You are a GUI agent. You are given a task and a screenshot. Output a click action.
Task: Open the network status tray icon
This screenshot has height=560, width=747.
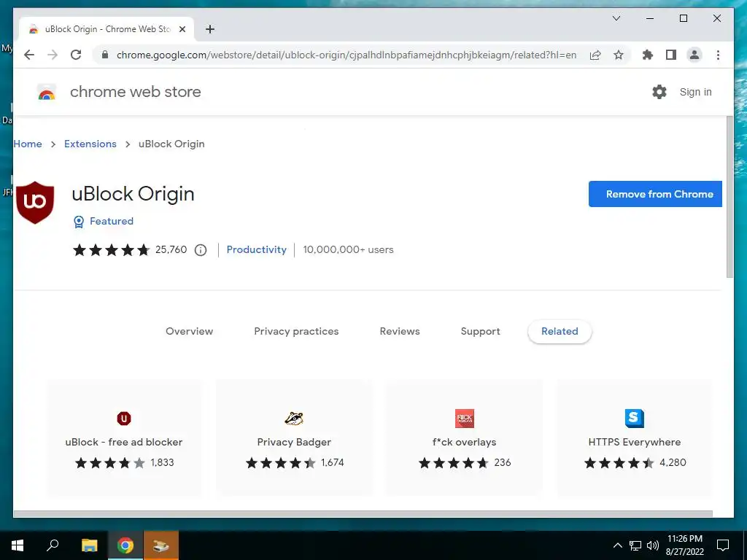[x=635, y=545]
